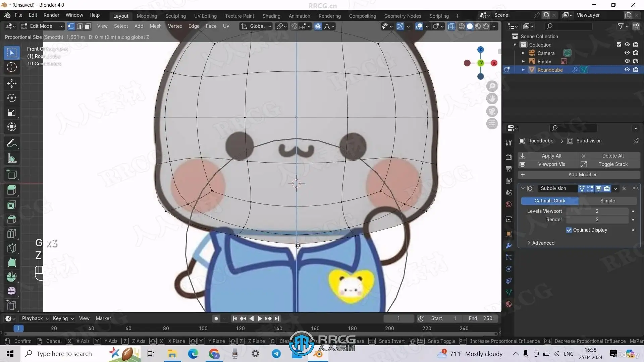This screenshot has height=362, width=644.
Task: Toggle proportional editing button in header
Action: (318, 26)
